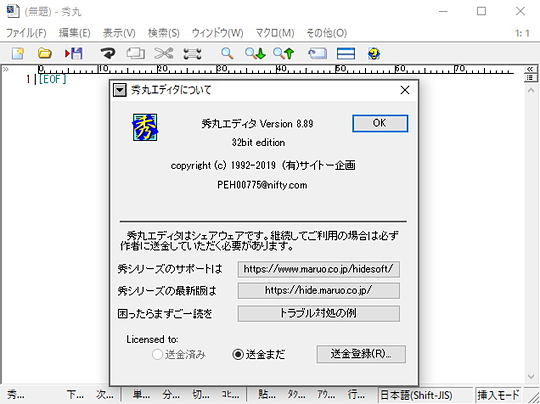Viewport: 540px width, 404px height.
Task: Expand the left double-chevron by ruler
Action: [5, 69]
